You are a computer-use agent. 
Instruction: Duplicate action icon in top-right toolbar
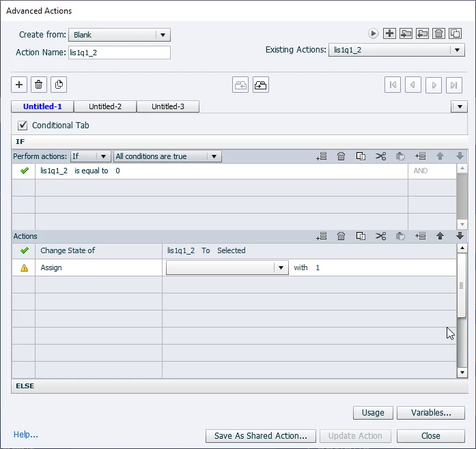[x=455, y=33]
